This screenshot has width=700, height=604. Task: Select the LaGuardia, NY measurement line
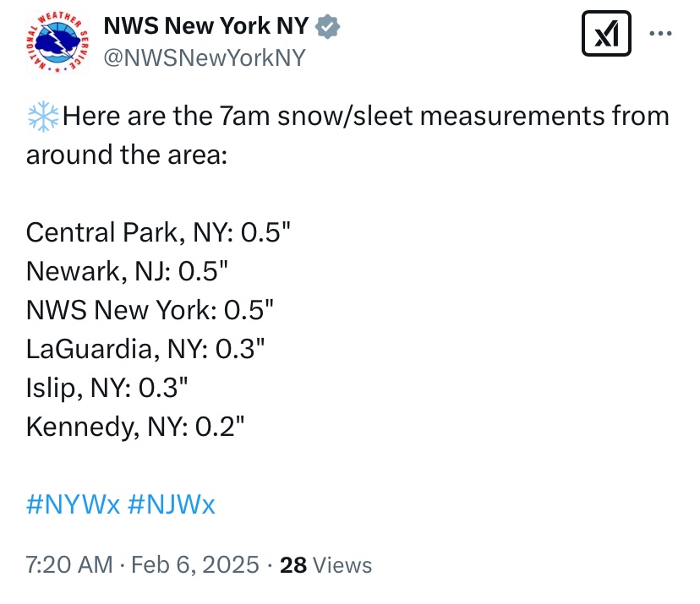tap(145, 349)
